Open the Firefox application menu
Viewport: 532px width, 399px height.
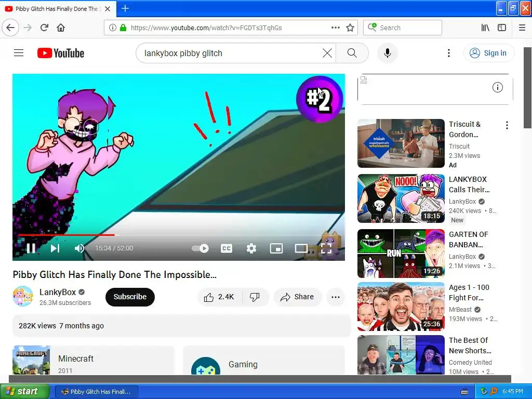click(522, 28)
